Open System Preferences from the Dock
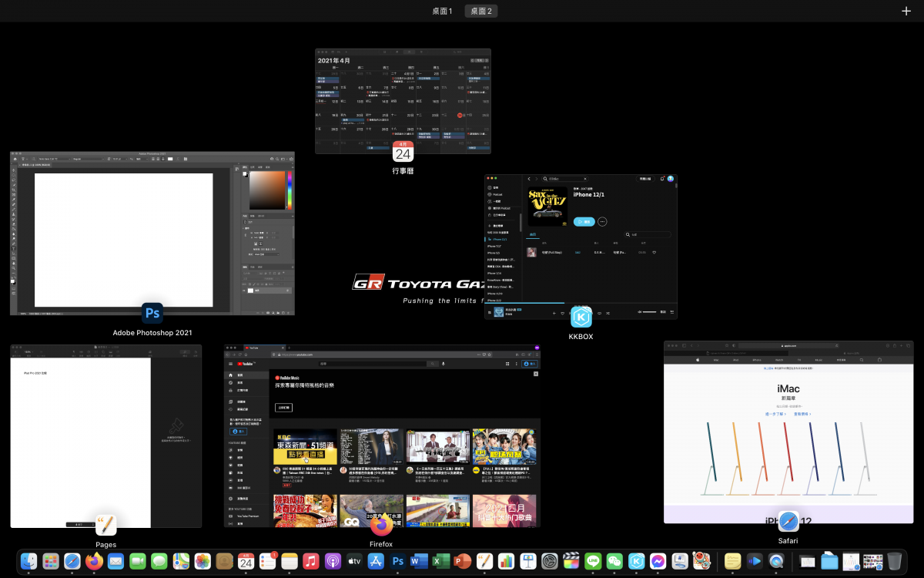924x578 pixels. (549, 562)
